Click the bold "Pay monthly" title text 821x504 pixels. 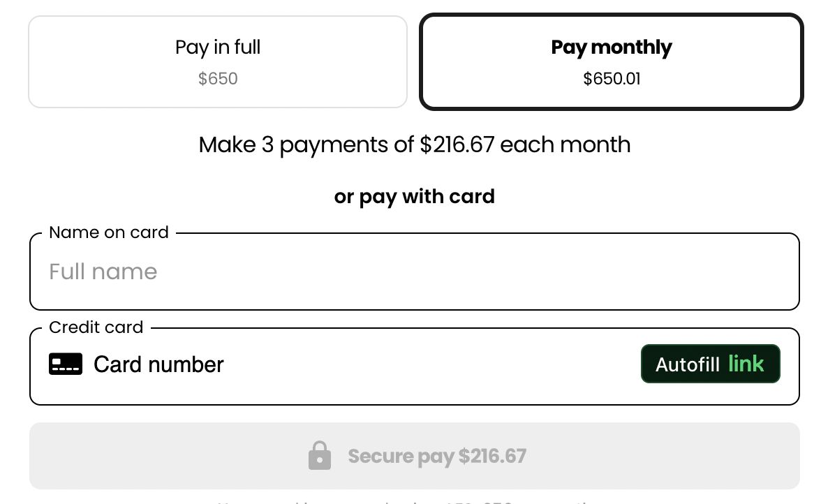[x=611, y=47]
